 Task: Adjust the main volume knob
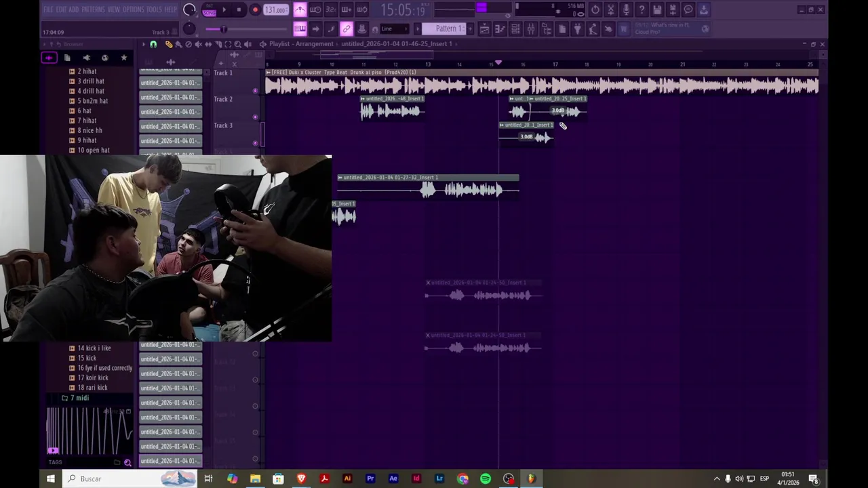point(189,9)
